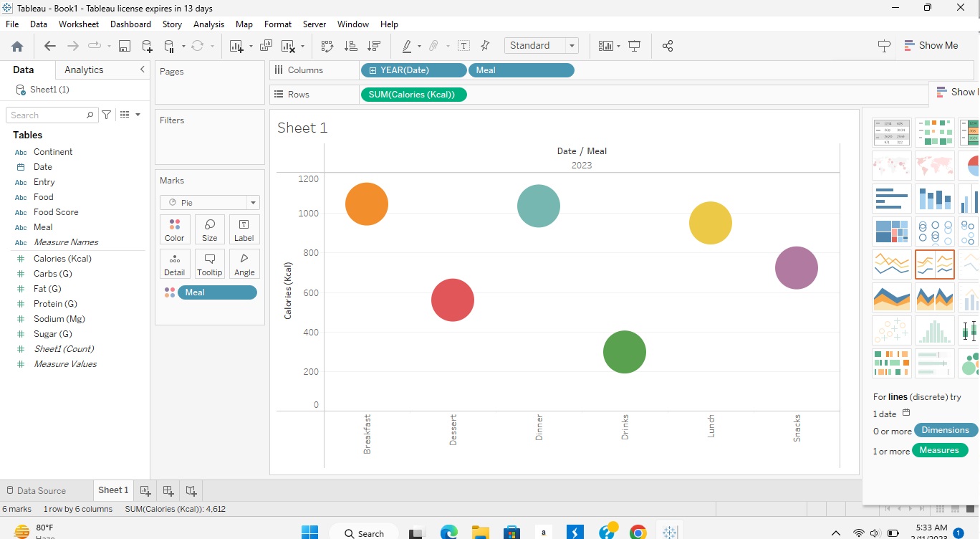This screenshot has height=539, width=980.
Task: Click the New Story tab icon
Action: [x=191, y=491]
